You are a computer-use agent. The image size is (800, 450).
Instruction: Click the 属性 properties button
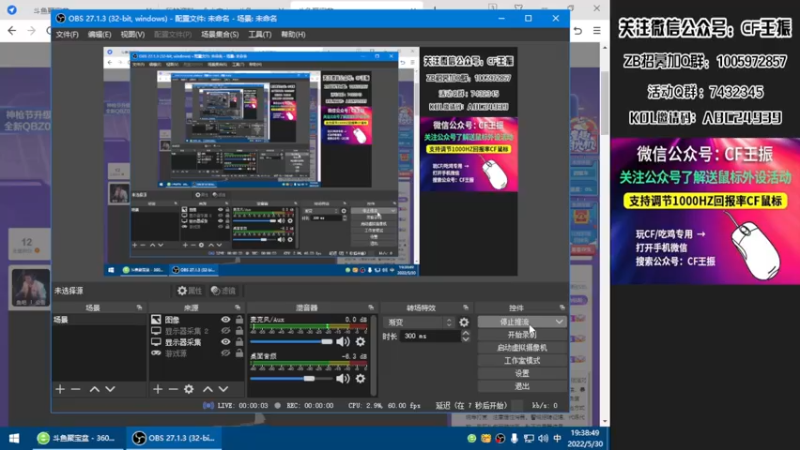(189, 291)
